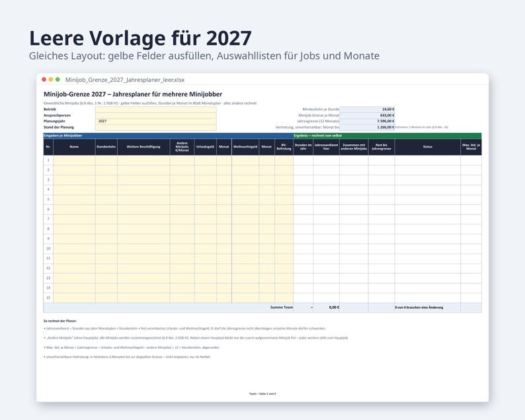
Task: Select the Planungsjahr field showing 2027
Action: coord(155,121)
